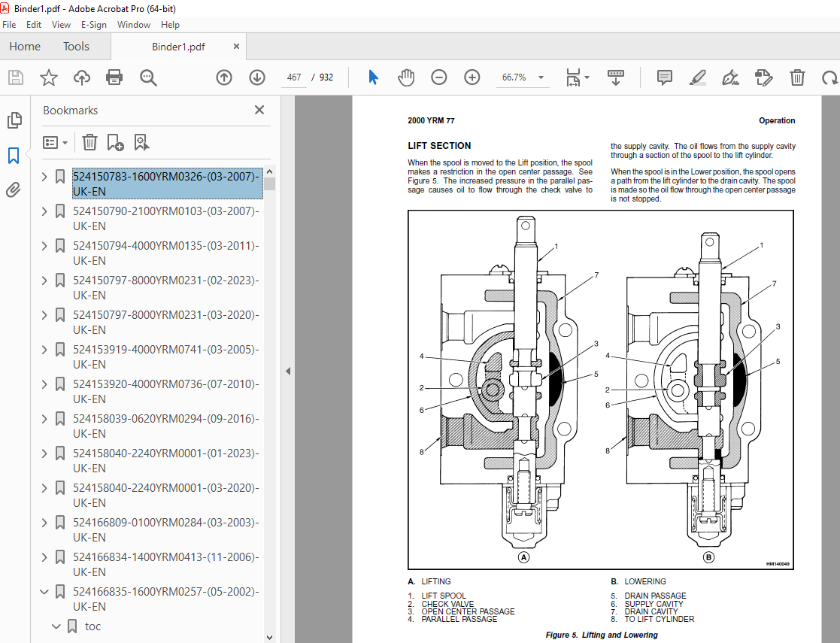Select bookmark 524150797-8000YRM0231-(03-2020)-UK-EN
The height and width of the screenshot is (643, 840).
pos(166,322)
